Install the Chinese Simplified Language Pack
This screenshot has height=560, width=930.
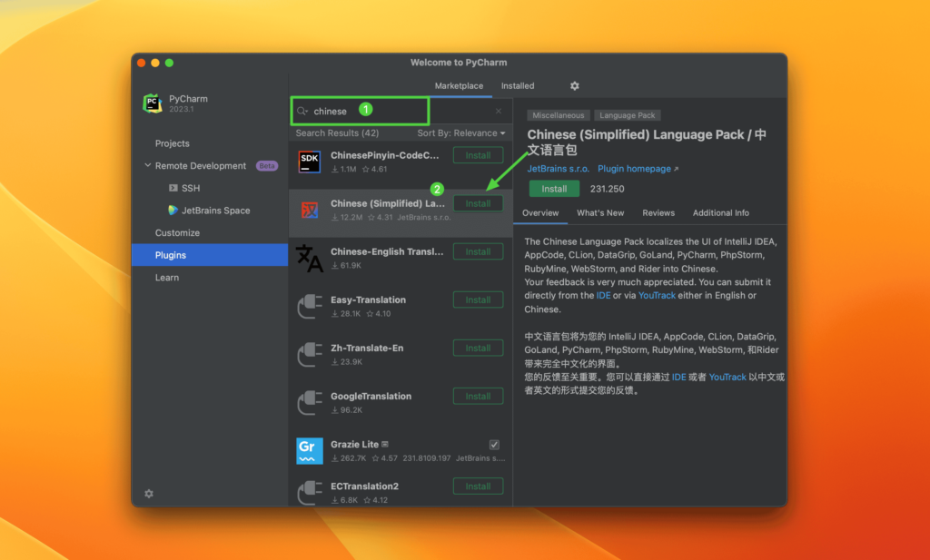point(478,202)
